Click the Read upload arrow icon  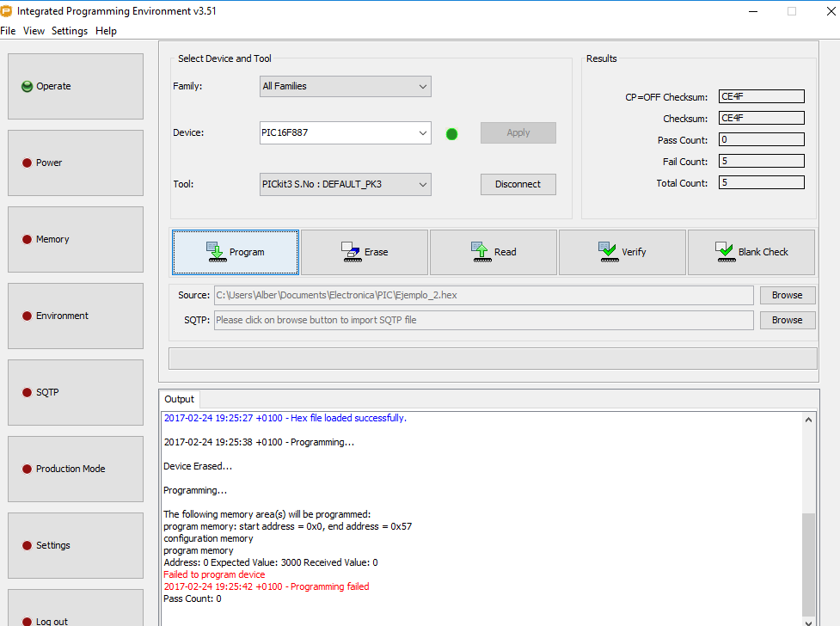(481, 252)
